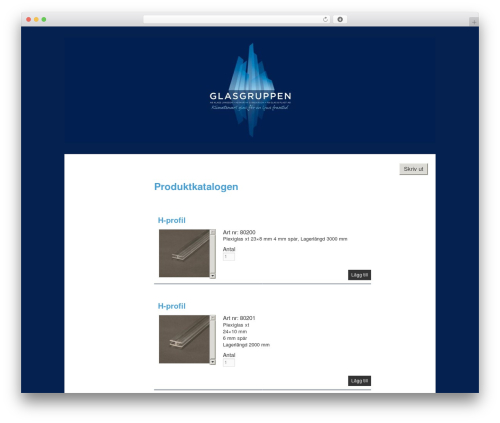
Task: Select the text Art nr: 80200
Action: pyautogui.click(x=239, y=232)
